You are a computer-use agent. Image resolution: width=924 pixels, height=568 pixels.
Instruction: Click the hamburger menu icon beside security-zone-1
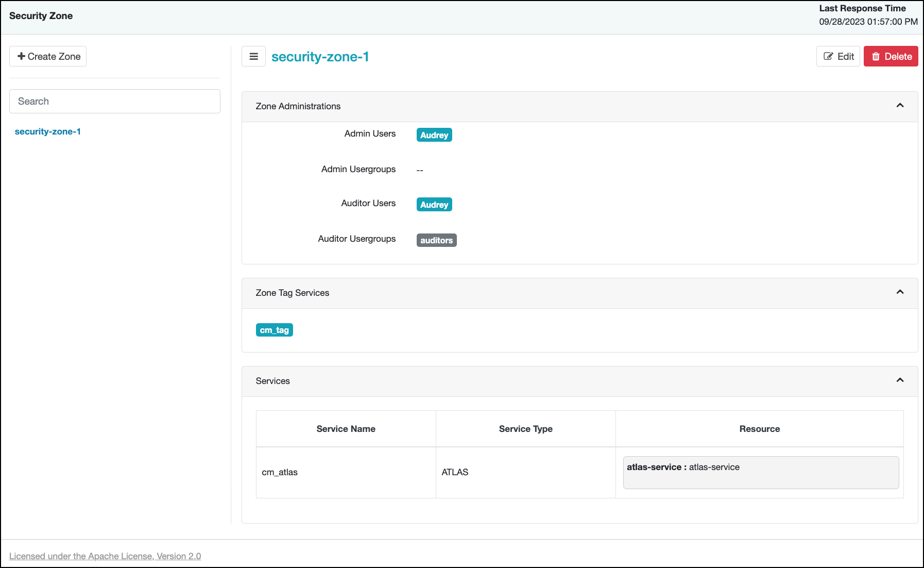[253, 57]
